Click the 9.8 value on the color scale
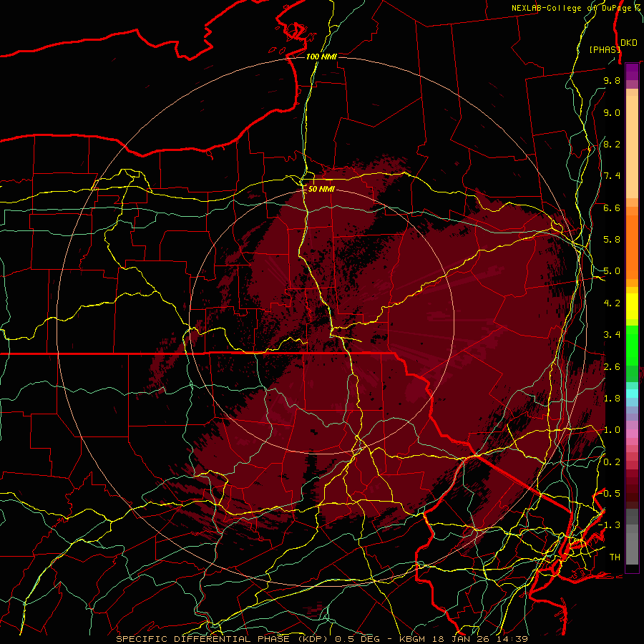This screenshot has height=644, width=644. [612, 80]
